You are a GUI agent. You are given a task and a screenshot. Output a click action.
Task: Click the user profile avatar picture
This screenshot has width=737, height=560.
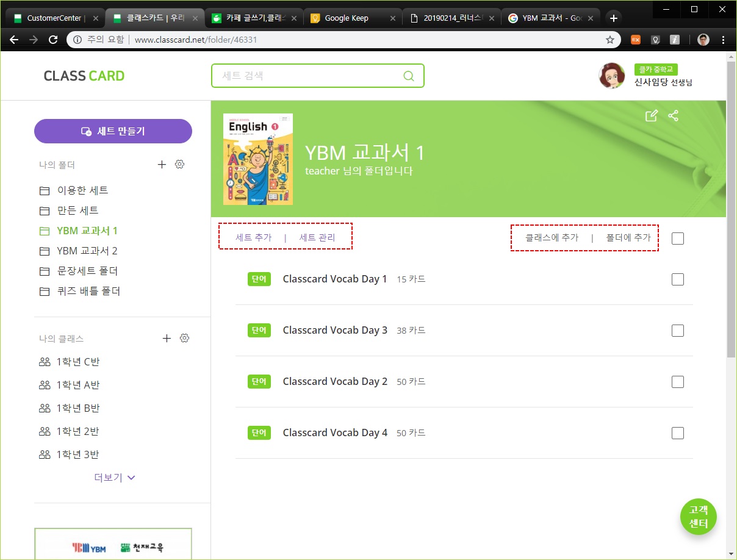[x=612, y=76]
